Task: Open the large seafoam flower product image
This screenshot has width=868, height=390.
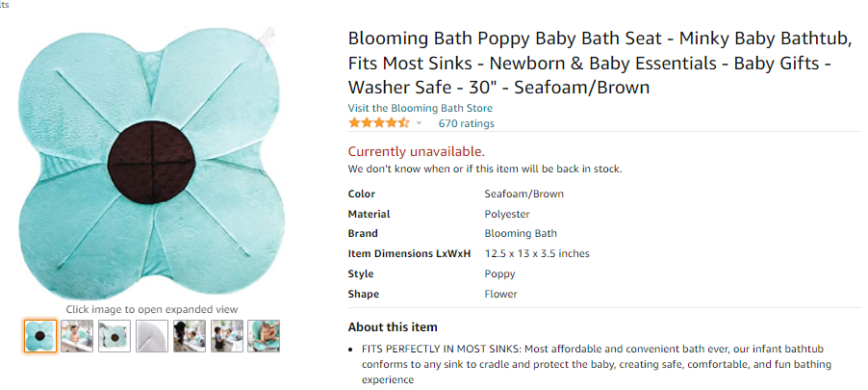Action: click(x=152, y=154)
